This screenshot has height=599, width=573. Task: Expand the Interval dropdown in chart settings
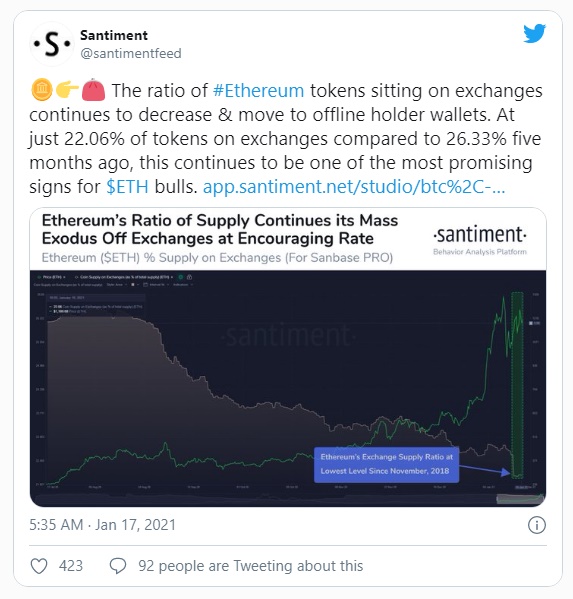159,285
